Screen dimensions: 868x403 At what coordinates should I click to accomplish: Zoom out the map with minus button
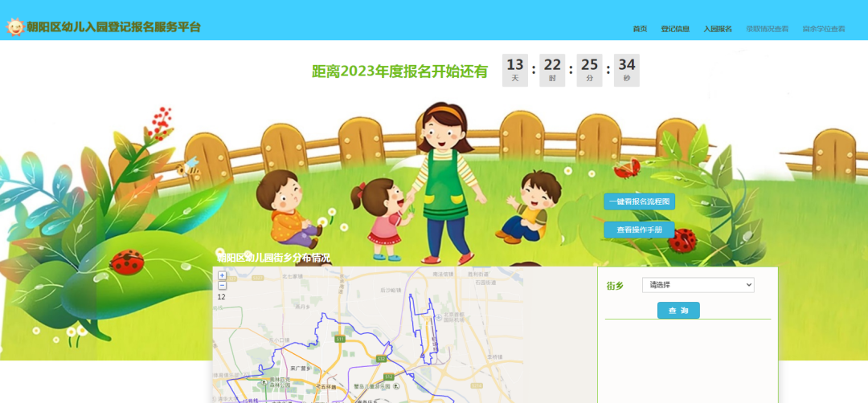[222, 285]
